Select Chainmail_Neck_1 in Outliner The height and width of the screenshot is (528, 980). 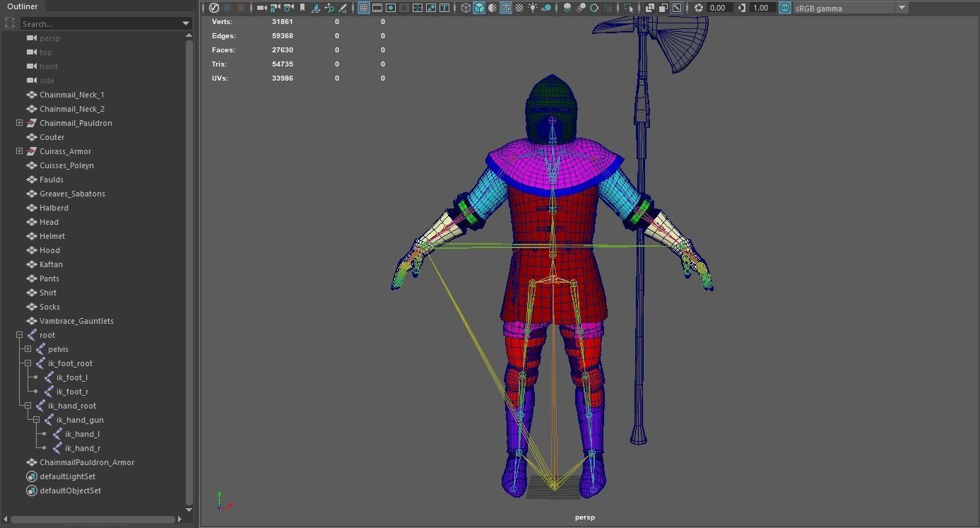71,95
